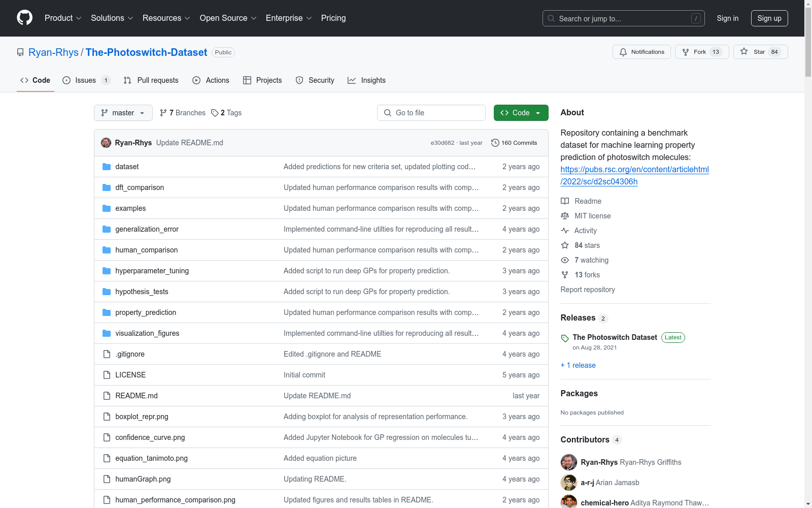Click the humanGraph.png file icon
The height and width of the screenshot is (508, 812).
[107, 479]
